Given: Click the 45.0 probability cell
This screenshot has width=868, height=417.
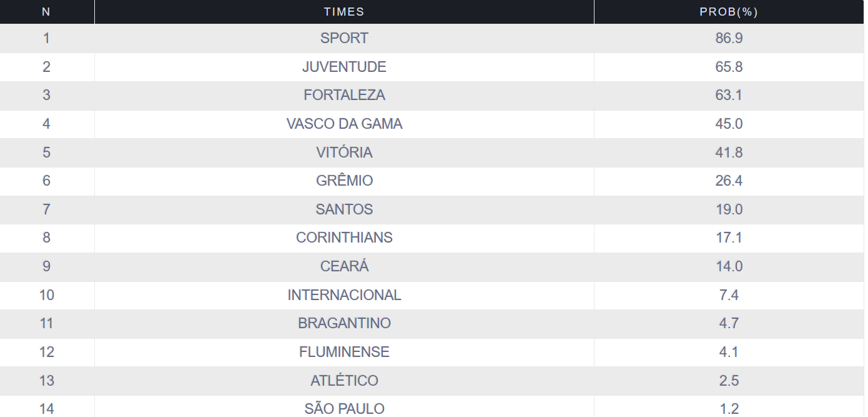Looking at the screenshot, I should click(729, 124).
